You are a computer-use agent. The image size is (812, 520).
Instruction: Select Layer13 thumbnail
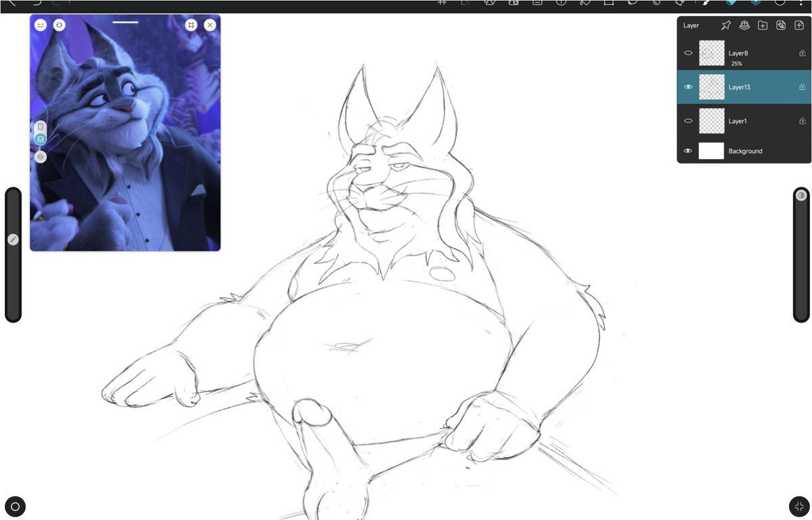[712, 87]
